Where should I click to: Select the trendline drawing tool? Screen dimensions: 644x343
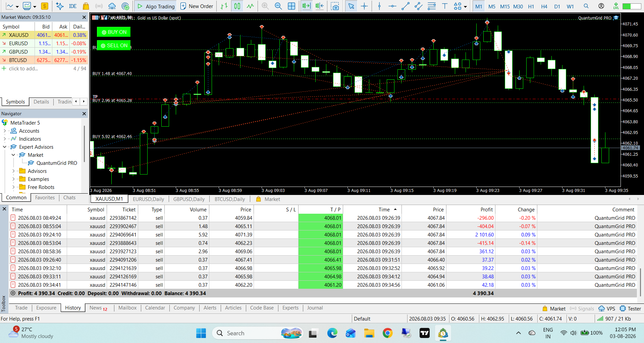tap(406, 6)
